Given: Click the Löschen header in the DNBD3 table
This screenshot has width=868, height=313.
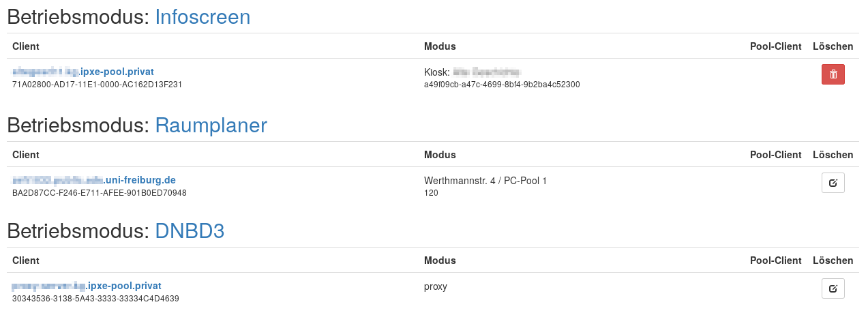Looking at the screenshot, I should click(x=833, y=260).
